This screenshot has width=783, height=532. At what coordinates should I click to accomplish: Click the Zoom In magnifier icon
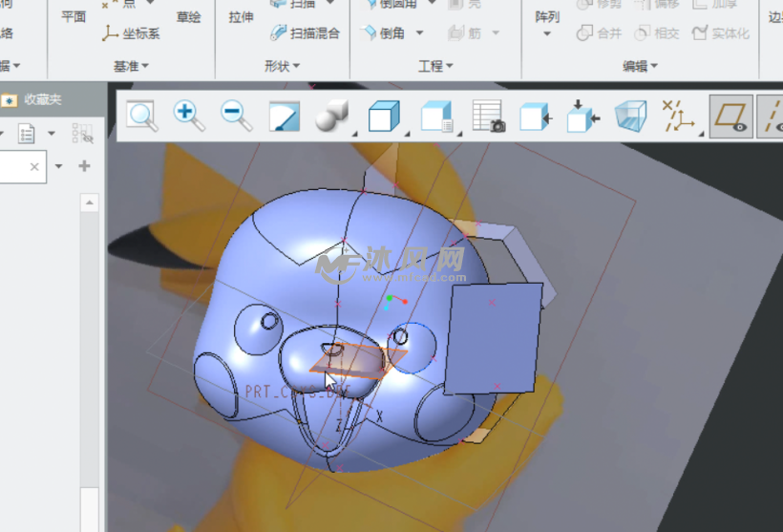189,116
